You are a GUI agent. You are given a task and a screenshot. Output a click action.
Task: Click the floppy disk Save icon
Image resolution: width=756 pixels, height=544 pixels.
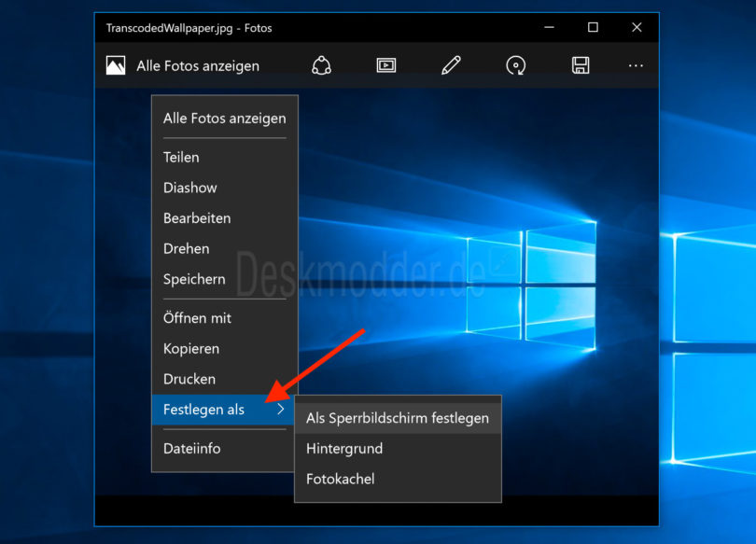[x=580, y=65]
